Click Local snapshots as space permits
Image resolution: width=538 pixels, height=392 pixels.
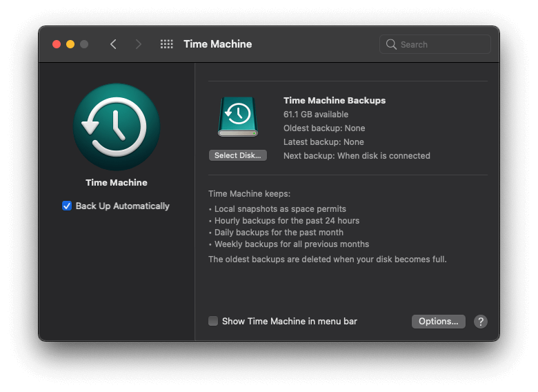280,208
